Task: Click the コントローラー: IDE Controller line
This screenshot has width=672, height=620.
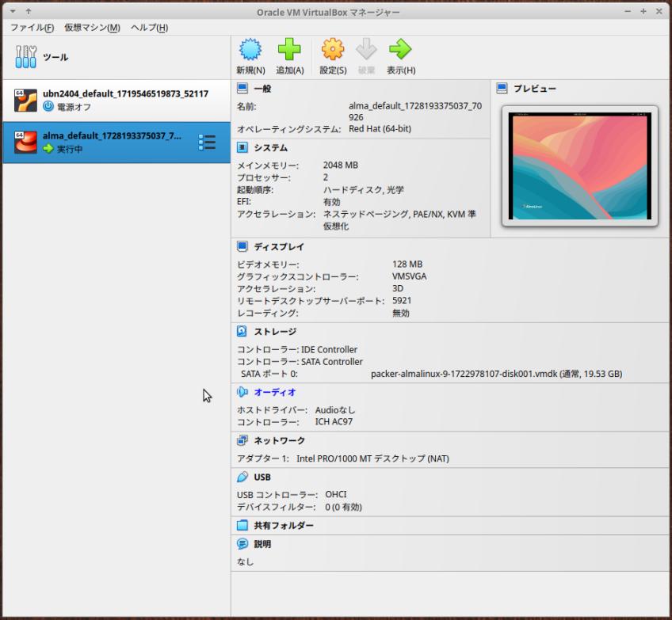Action: [x=297, y=349]
